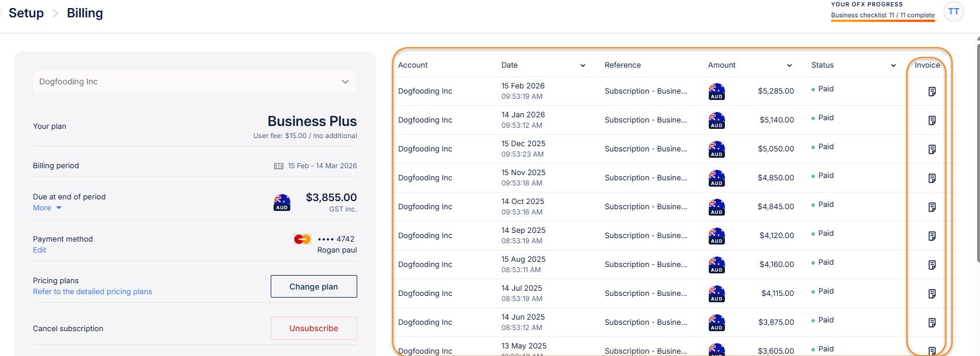Image resolution: width=980 pixels, height=356 pixels.
Task: Open invoice for 14 Jan 2026 payment
Action: pyautogui.click(x=932, y=120)
